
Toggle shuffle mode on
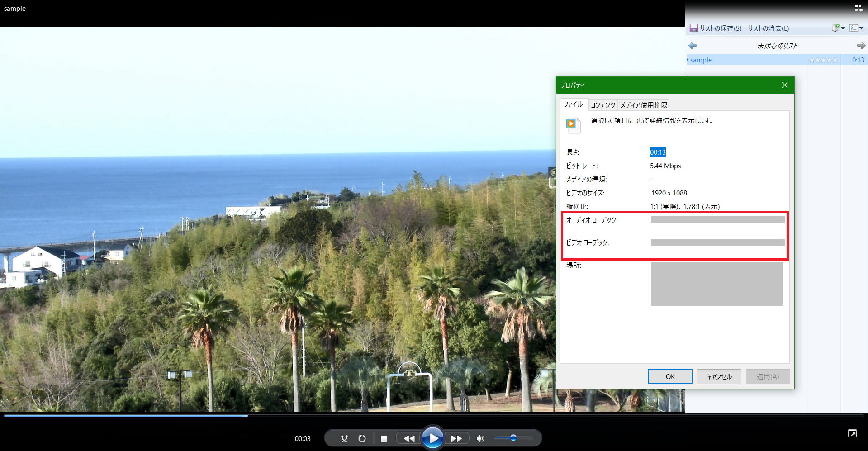(x=344, y=438)
